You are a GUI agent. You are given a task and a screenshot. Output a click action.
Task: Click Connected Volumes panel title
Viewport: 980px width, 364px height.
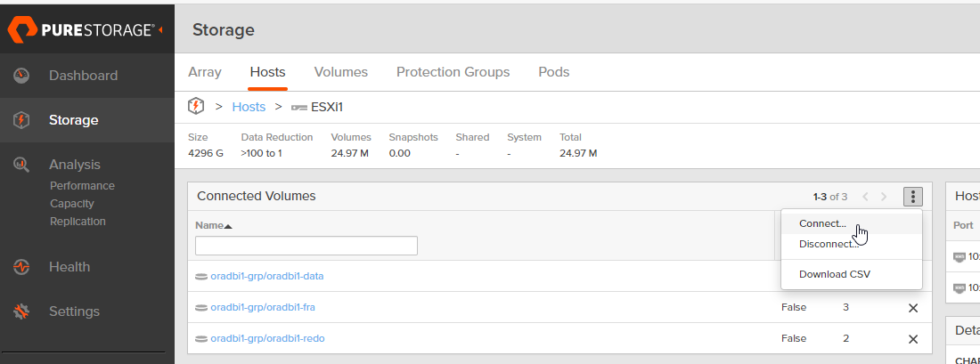click(257, 196)
